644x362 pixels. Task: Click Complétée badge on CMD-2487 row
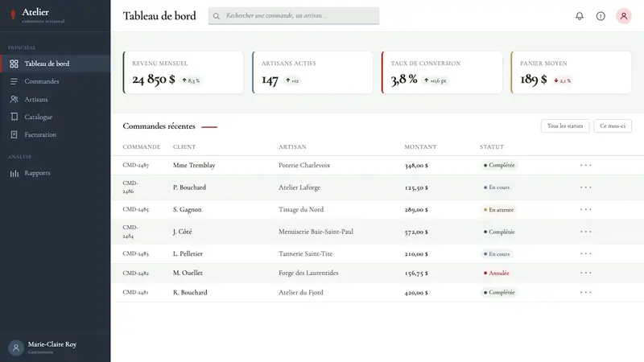(x=499, y=165)
